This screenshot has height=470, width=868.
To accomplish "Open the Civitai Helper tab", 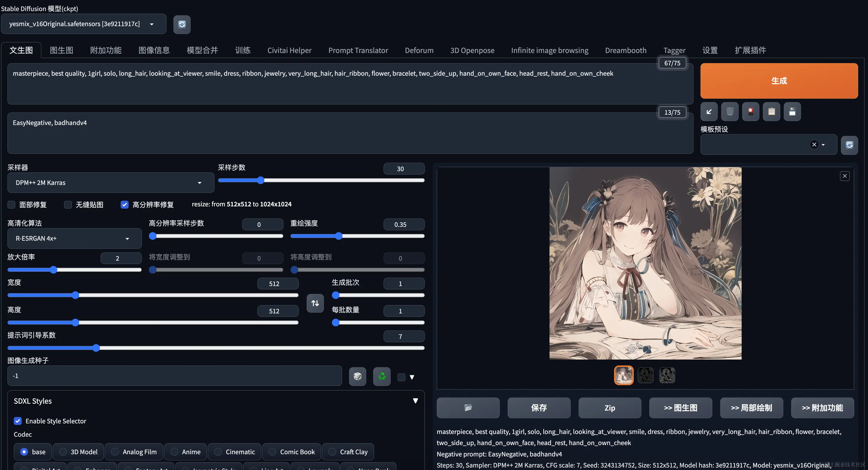I will pyautogui.click(x=289, y=50).
